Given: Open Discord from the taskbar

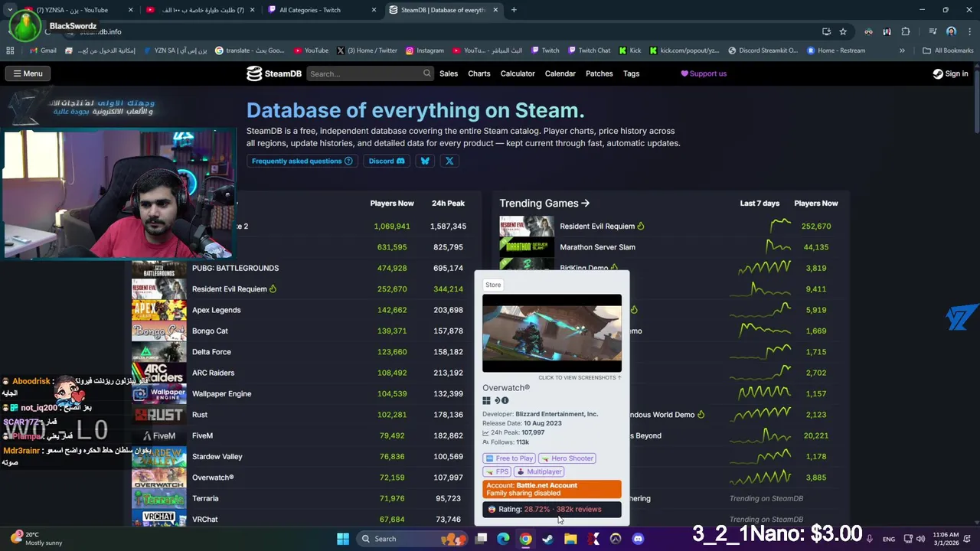Looking at the screenshot, I should (x=638, y=539).
